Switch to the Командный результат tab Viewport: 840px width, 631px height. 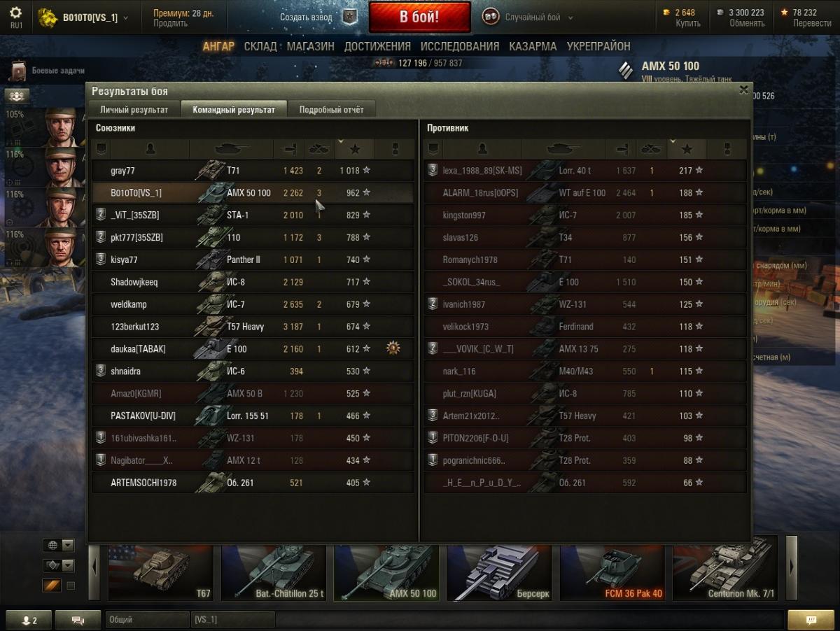coord(234,109)
